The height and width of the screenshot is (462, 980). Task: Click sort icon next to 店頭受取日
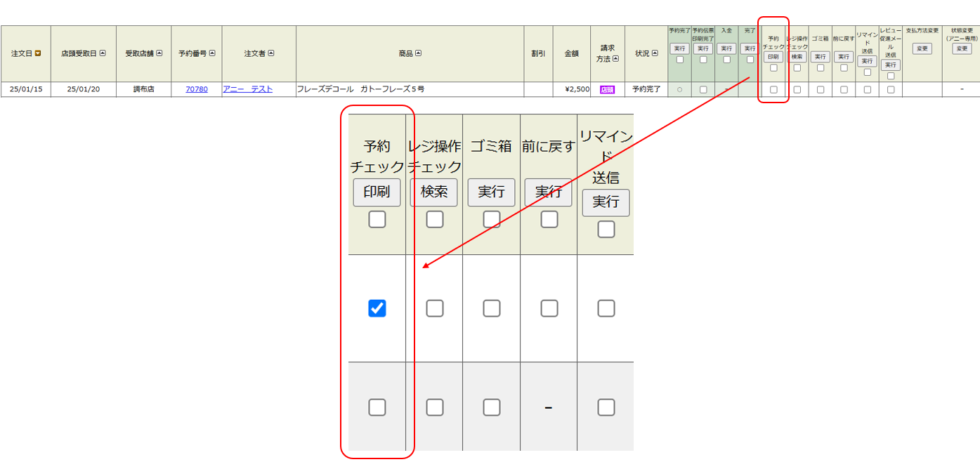coord(103,53)
